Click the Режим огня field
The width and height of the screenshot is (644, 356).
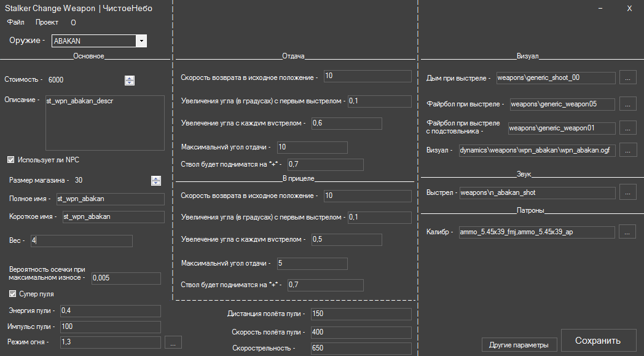pos(111,342)
